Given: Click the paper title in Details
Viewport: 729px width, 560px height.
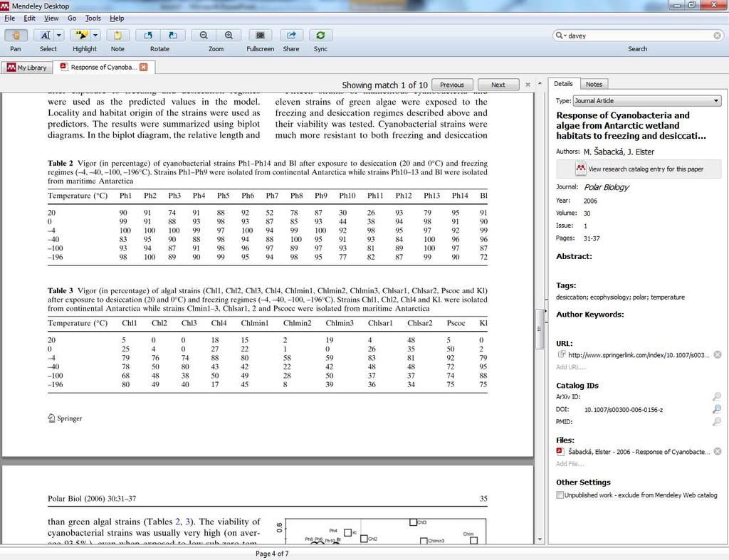Looking at the screenshot, I should tap(631, 125).
